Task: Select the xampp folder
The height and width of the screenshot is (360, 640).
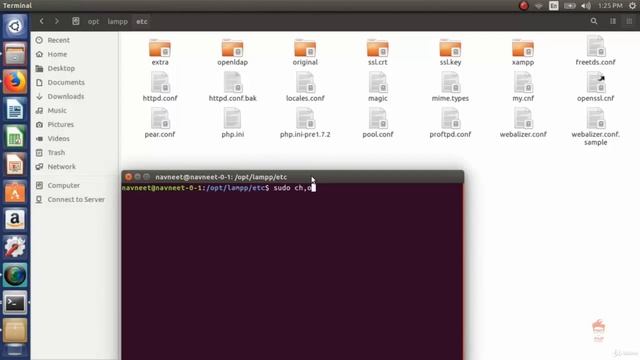Action: 523,52
